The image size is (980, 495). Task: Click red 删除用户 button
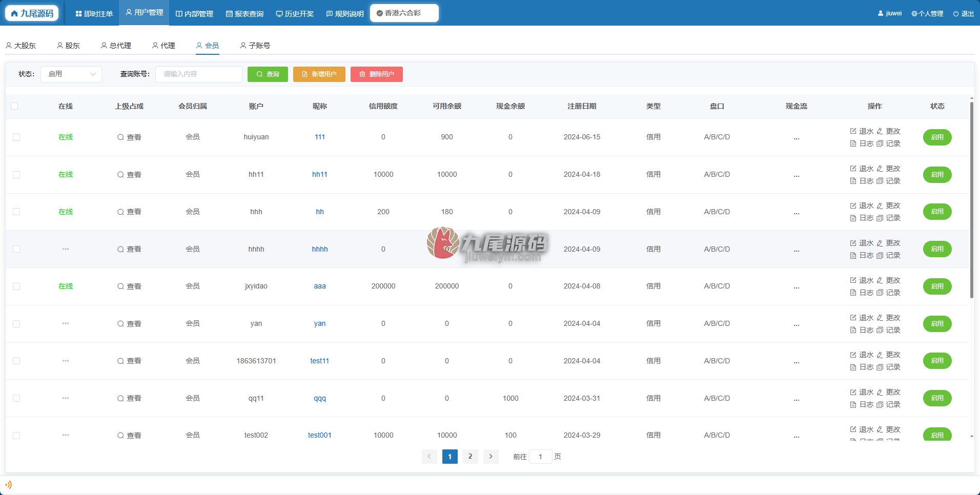[377, 74]
